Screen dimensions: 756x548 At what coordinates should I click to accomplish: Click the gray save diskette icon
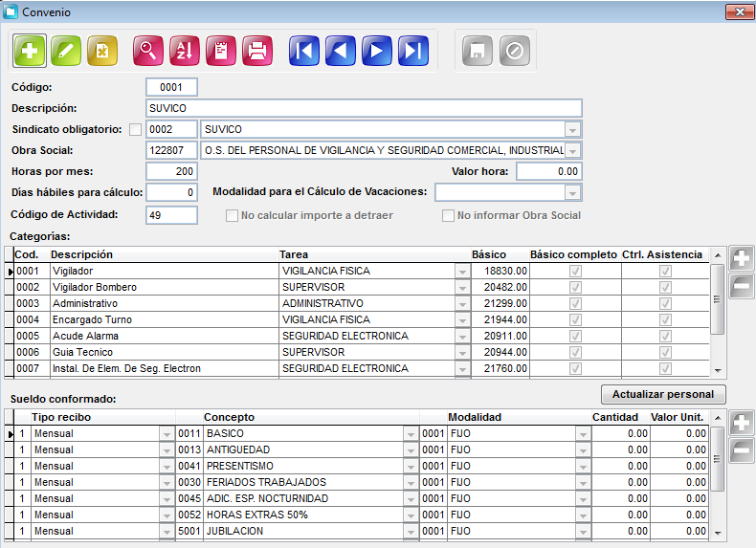pyautogui.click(x=478, y=51)
